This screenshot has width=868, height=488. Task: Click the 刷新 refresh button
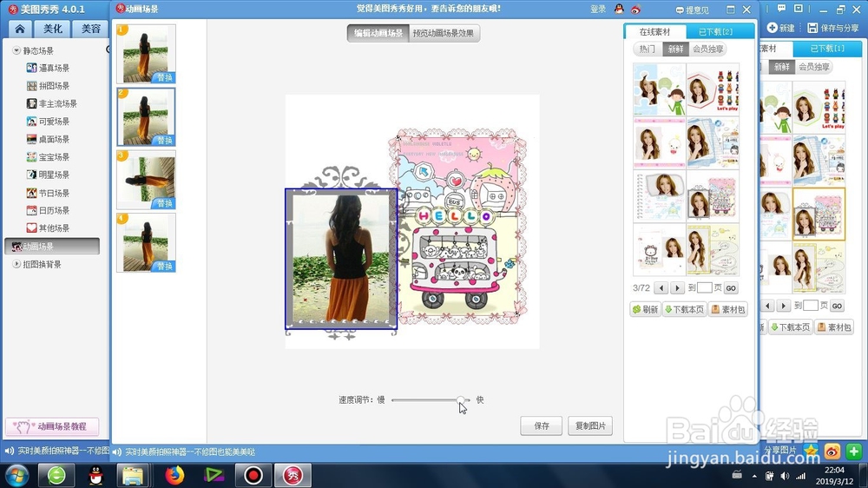click(646, 310)
